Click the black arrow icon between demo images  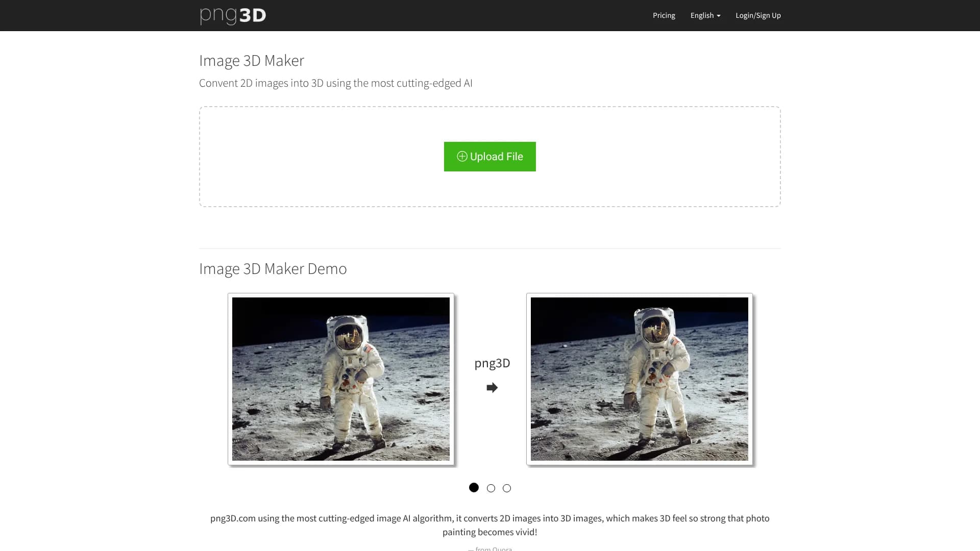492,388
